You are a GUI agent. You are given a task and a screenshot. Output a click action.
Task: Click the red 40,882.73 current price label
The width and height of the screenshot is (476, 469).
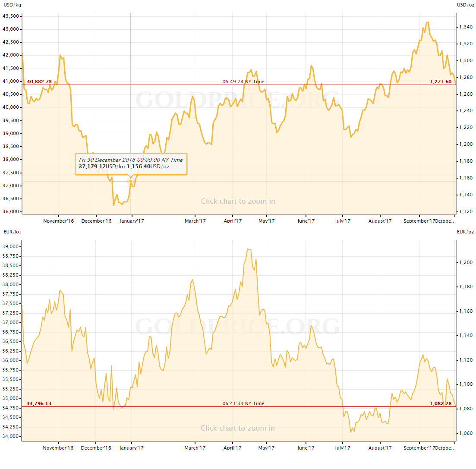(x=39, y=82)
